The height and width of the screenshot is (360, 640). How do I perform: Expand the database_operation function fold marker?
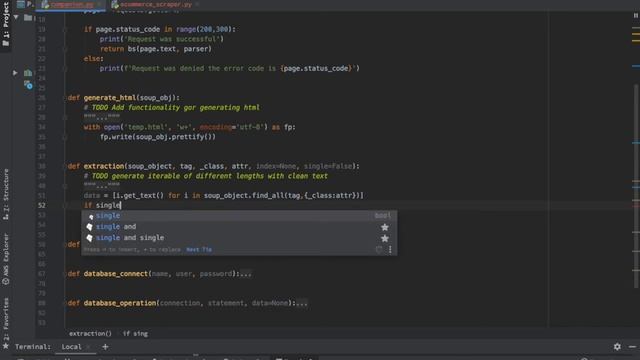point(65,303)
